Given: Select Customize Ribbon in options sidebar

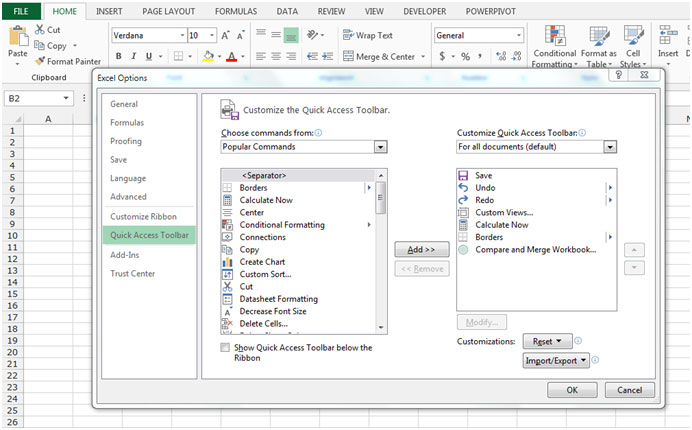Looking at the screenshot, I should click(x=143, y=216).
